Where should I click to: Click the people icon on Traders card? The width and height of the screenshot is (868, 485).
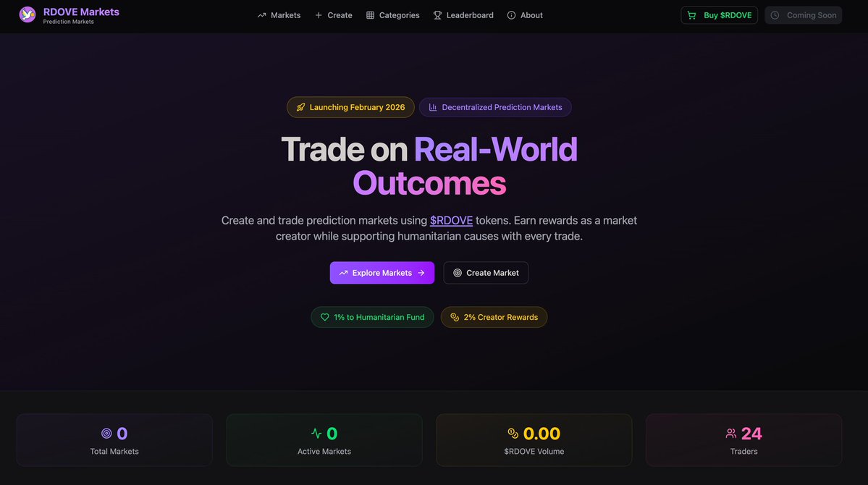(730, 434)
